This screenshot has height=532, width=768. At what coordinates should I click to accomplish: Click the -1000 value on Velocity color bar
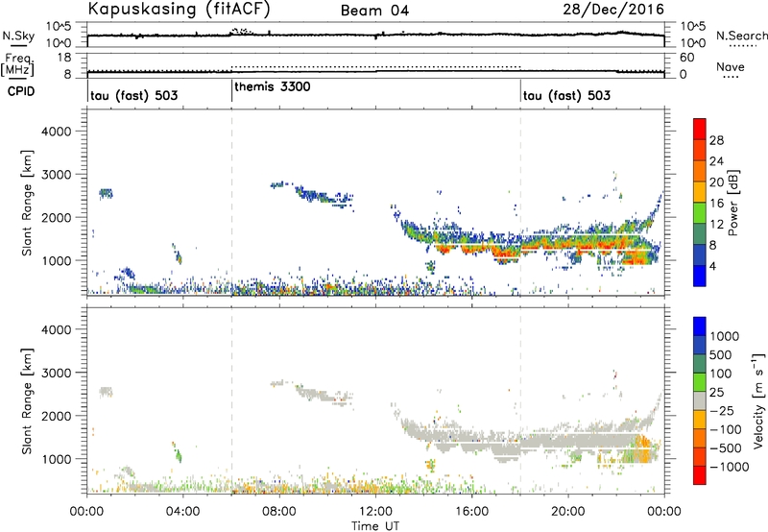729,467
